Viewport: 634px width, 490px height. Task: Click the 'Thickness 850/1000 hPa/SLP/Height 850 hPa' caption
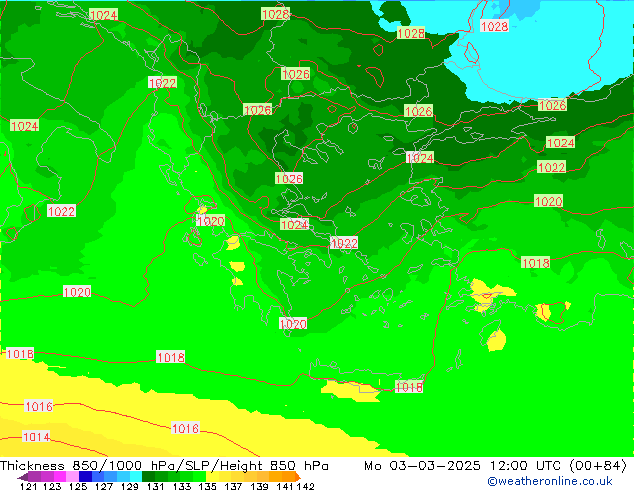pyautogui.click(x=164, y=465)
